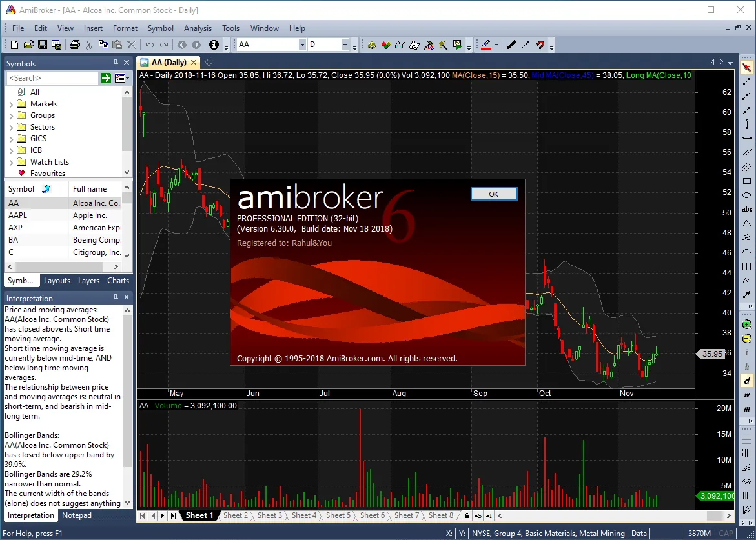
Task: Click the glasses Explore icon in toolbar
Action: (x=400, y=45)
